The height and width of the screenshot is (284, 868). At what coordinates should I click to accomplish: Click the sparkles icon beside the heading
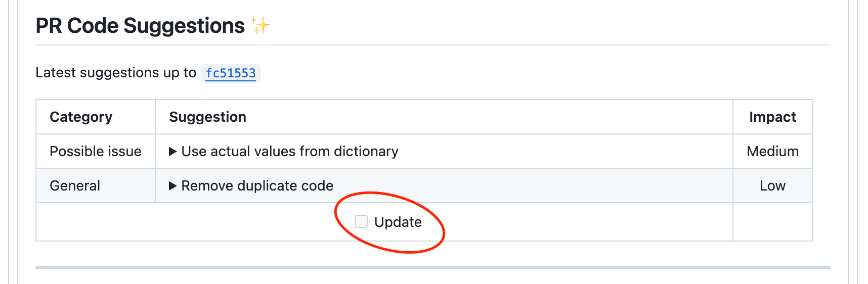click(261, 26)
